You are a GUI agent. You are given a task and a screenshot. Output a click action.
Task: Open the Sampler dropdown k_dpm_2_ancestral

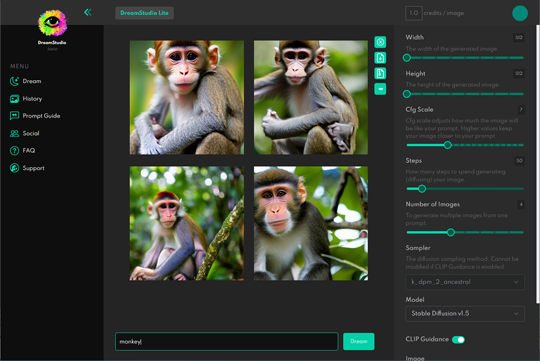coord(465,282)
